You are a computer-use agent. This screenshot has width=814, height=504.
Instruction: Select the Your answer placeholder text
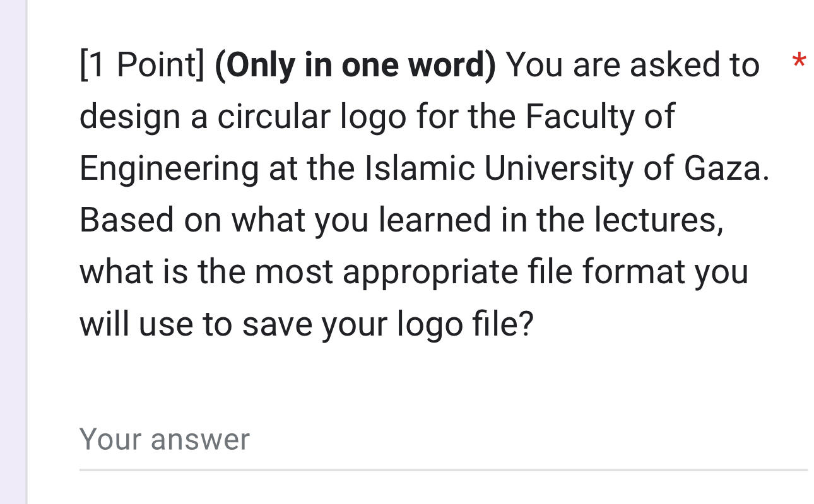click(x=164, y=438)
